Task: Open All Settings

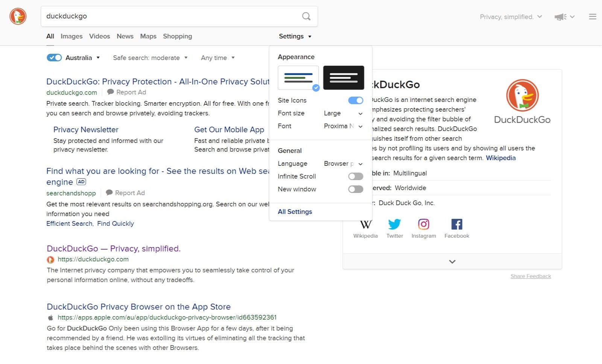Action: [295, 212]
